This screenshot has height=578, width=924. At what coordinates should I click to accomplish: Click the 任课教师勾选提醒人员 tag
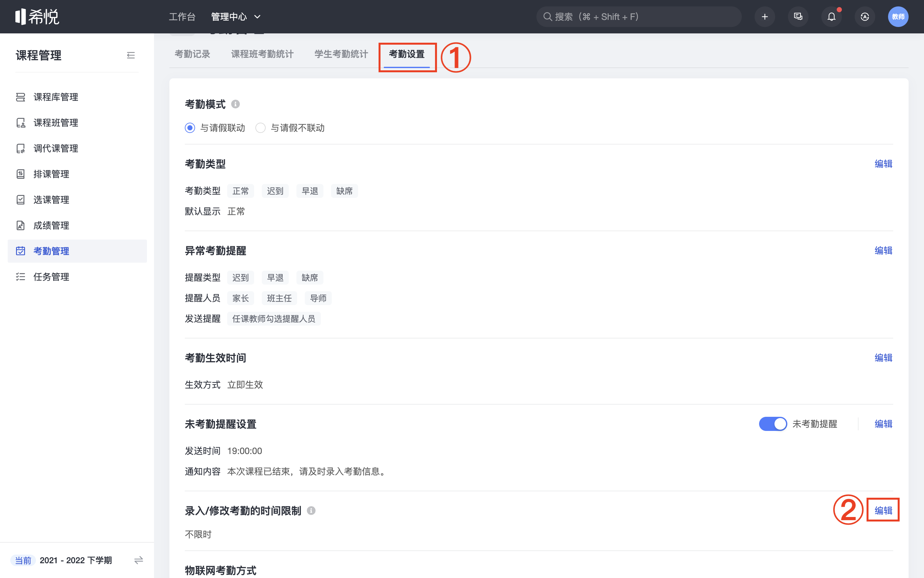(274, 319)
